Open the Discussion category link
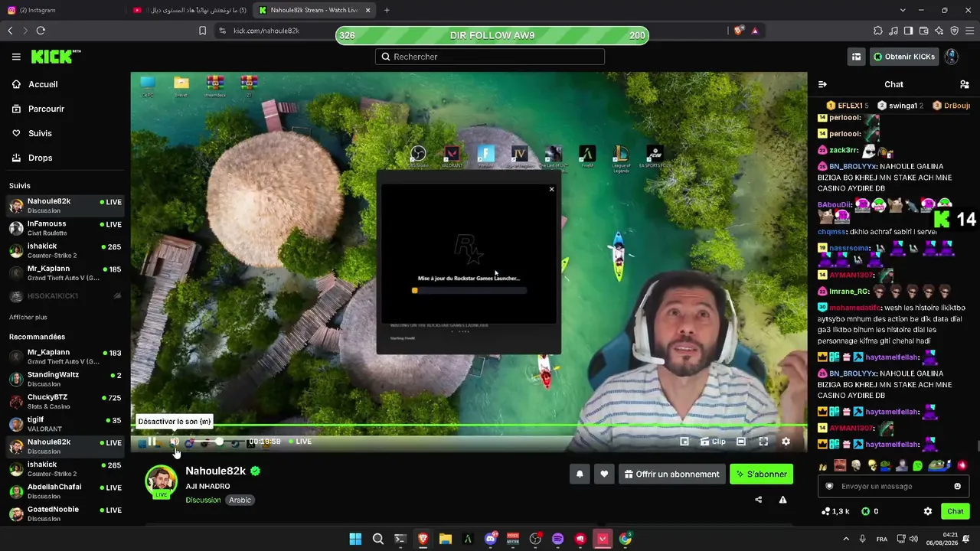980x551 pixels. [203, 500]
